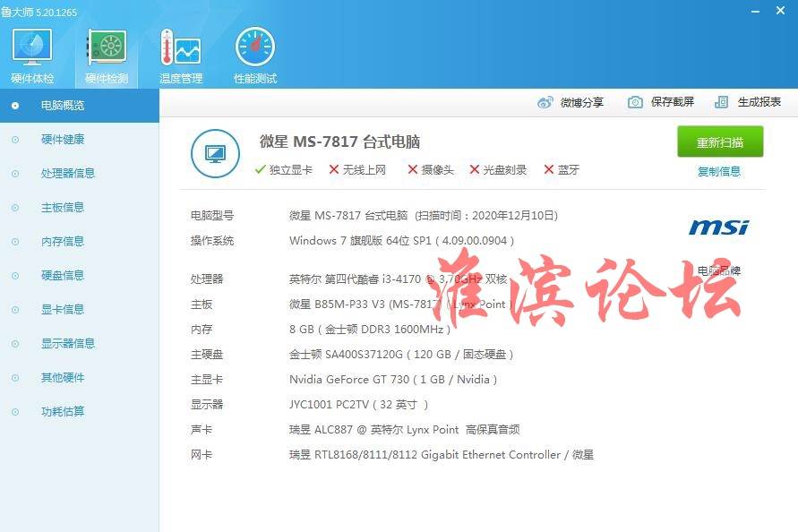Screen dimensions: 798x532
Task: Click the 生成报表 text link
Action: click(759, 102)
